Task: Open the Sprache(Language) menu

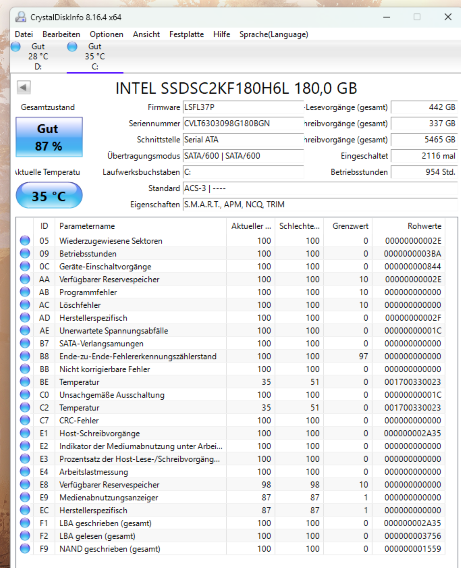Action: point(274,34)
